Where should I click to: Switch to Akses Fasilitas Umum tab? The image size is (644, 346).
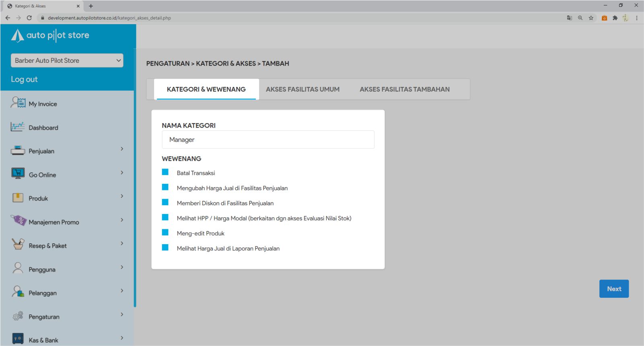[x=302, y=89]
